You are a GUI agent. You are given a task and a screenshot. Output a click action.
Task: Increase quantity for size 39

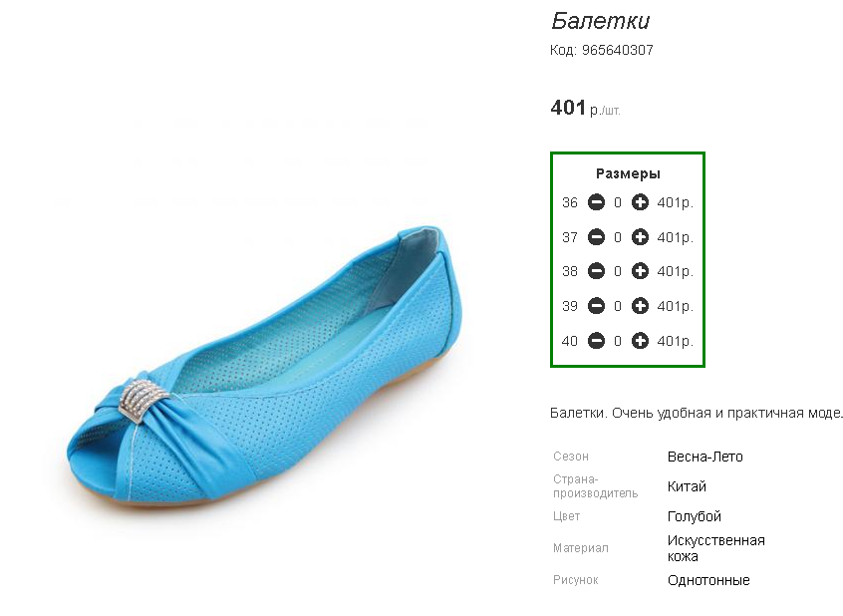[x=640, y=306]
